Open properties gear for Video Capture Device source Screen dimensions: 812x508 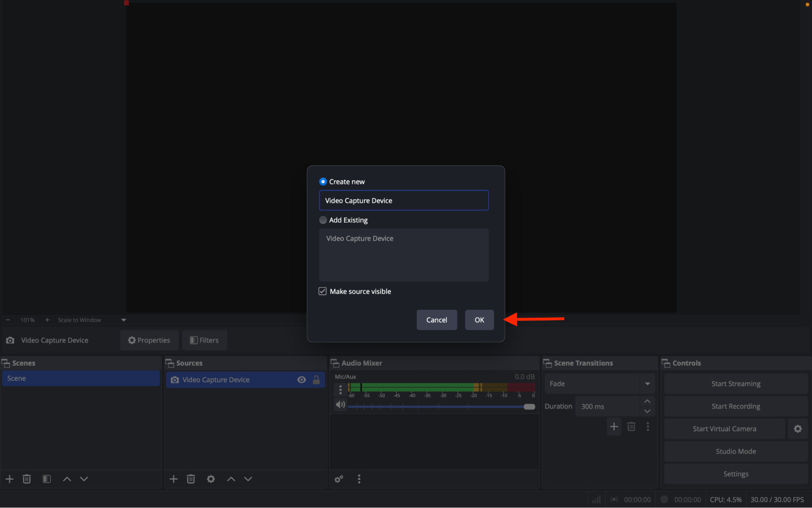point(211,479)
